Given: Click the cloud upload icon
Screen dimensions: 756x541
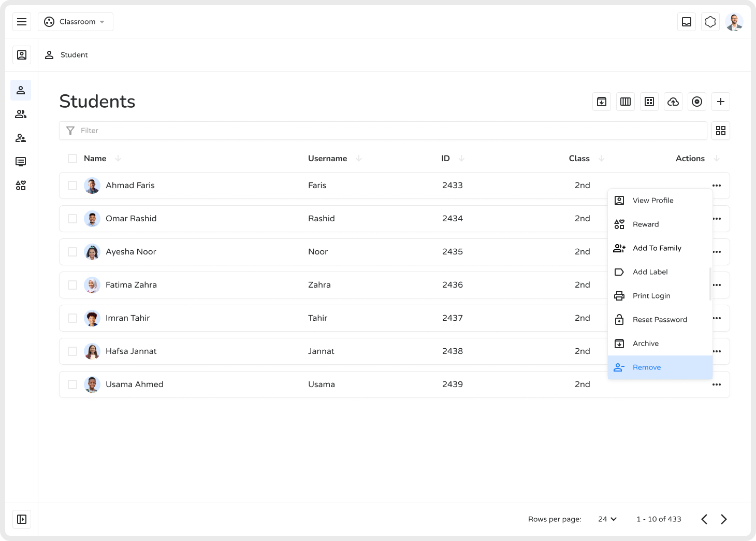Looking at the screenshot, I should tap(673, 102).
